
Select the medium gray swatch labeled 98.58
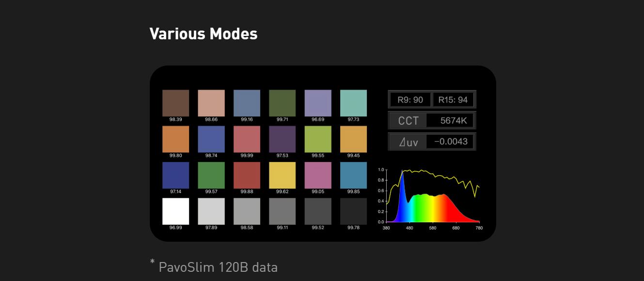pyautogui.click(x=247, y=211)
